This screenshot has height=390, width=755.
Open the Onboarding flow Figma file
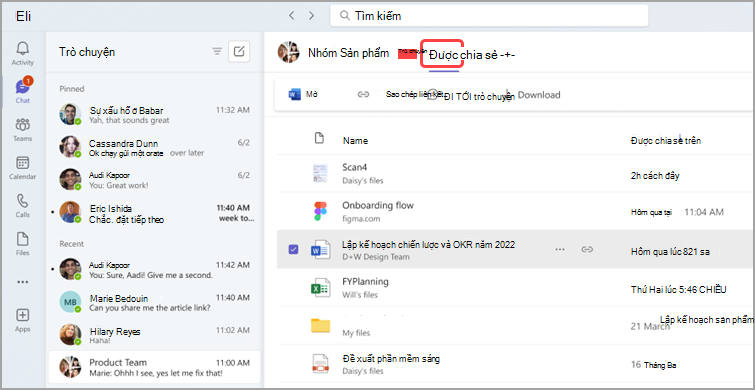pyautogui.click(x=378, y=206)
